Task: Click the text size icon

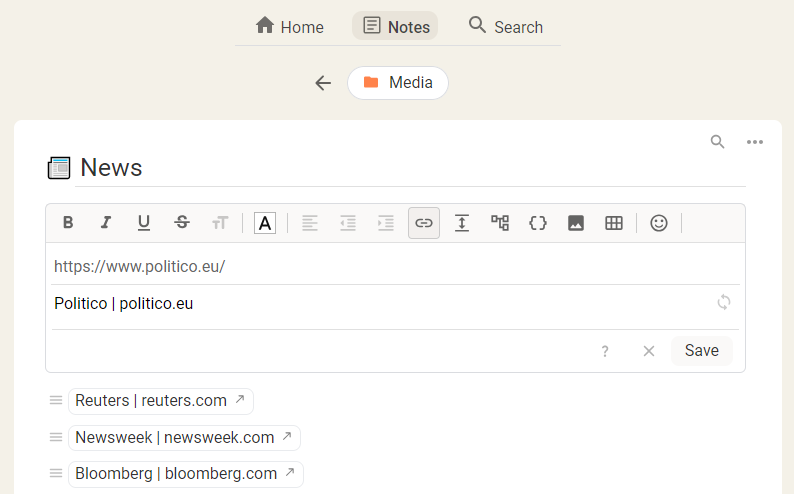Action: click(220, 223)
